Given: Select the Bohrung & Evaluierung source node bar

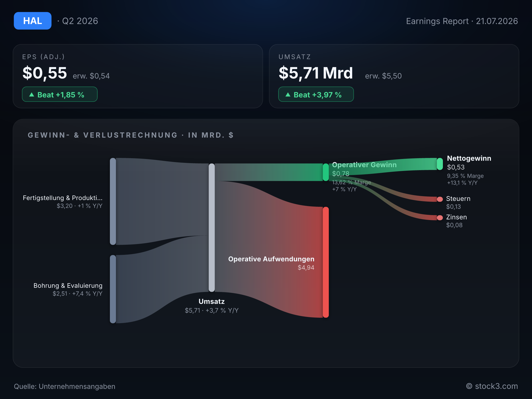Looking at the screenshot, I should (113, 289).
